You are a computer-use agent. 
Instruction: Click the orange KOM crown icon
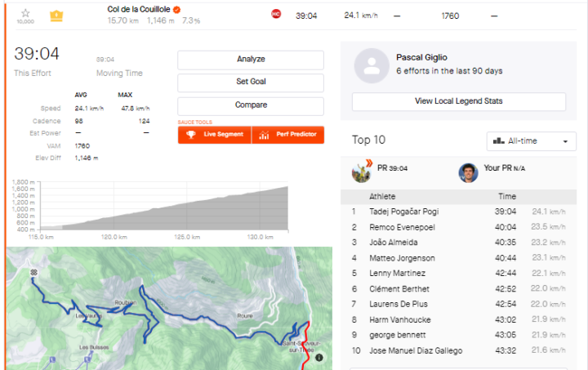[x=56, y=16]
